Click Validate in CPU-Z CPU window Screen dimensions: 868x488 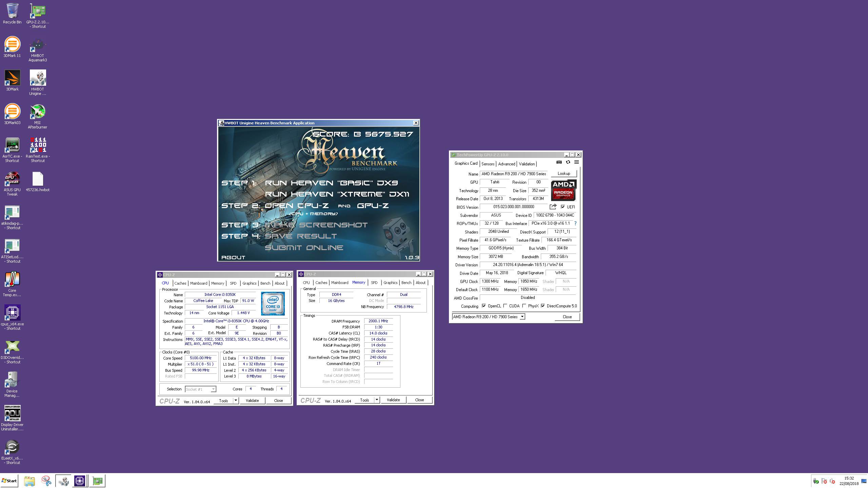[252, 401]
